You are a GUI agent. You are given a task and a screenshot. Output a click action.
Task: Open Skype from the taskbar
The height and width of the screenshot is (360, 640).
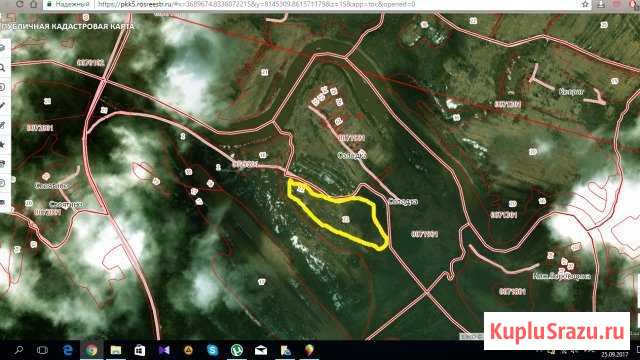(212, 350)
